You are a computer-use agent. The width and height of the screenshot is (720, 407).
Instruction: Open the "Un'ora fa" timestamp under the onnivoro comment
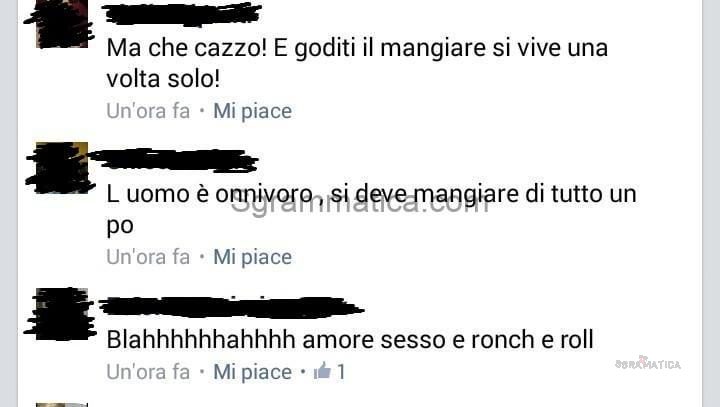148,257
